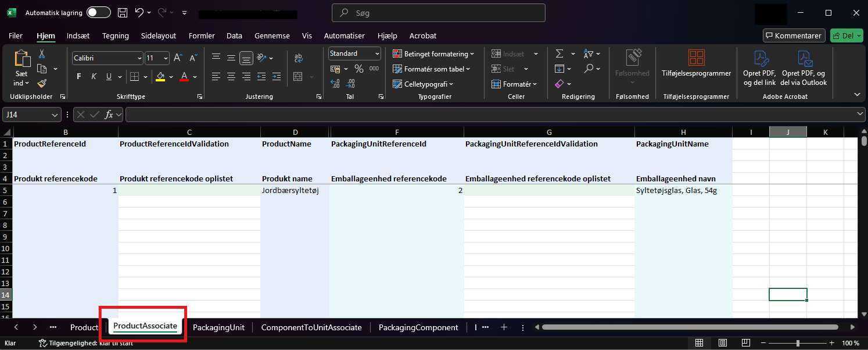The width and height of the screenshot is (868, 350).
Task: Click the Søg search box
Action: point(439,13)
